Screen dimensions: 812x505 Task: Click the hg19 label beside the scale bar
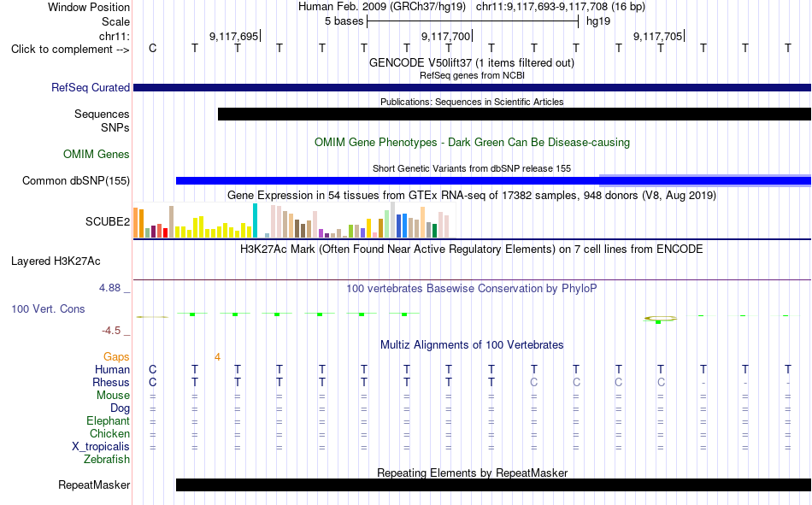click(598, 21)
